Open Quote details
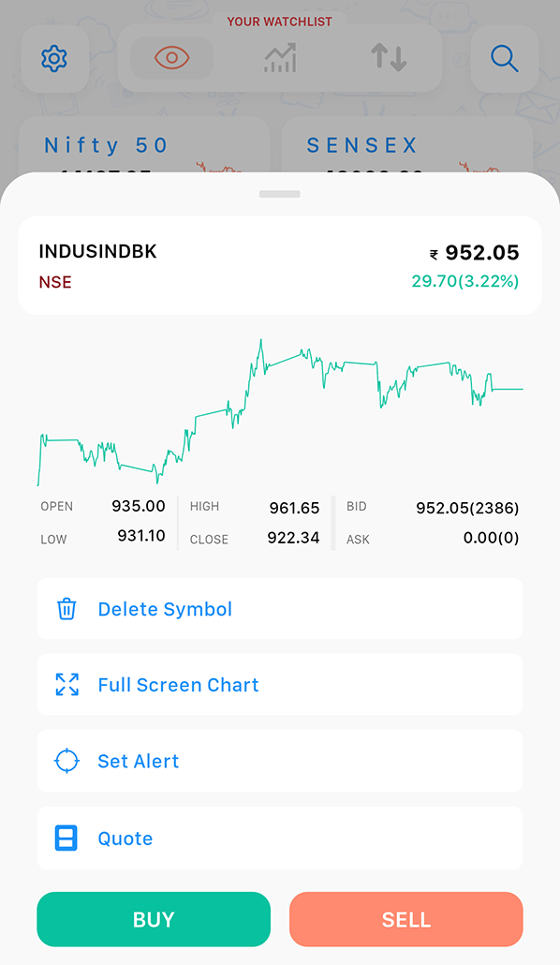Image resolution: width=560 pixels, height=965 pixels. pyautogui.click(x=280, y=839)
